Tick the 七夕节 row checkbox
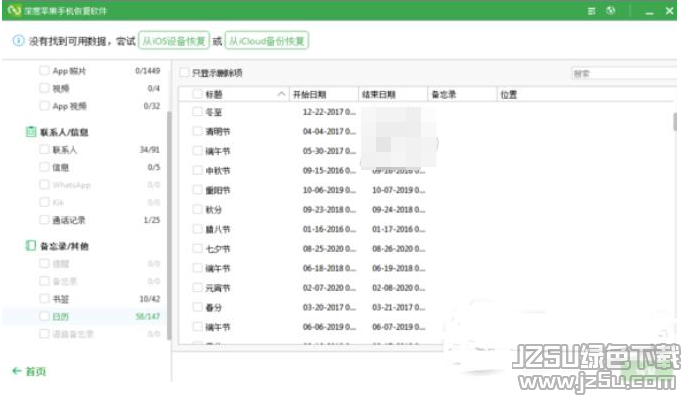This screenshot has width=682, height=395. click(197, 248)
